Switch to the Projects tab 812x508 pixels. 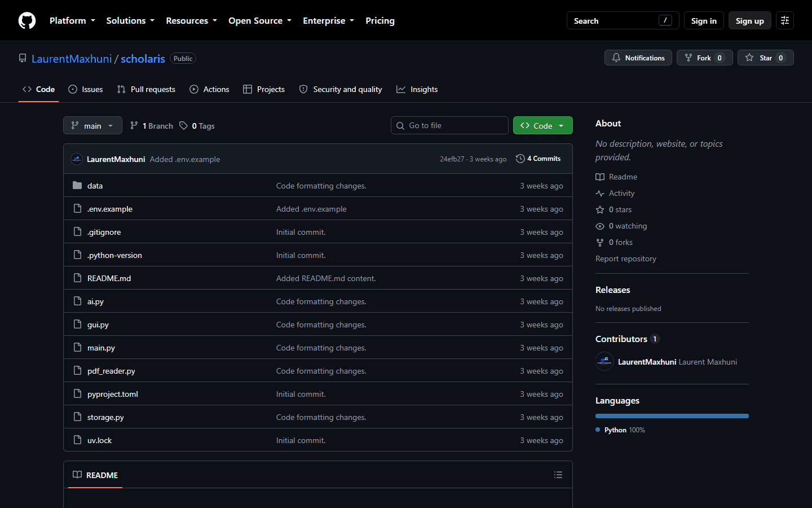(x=264, y=89)
